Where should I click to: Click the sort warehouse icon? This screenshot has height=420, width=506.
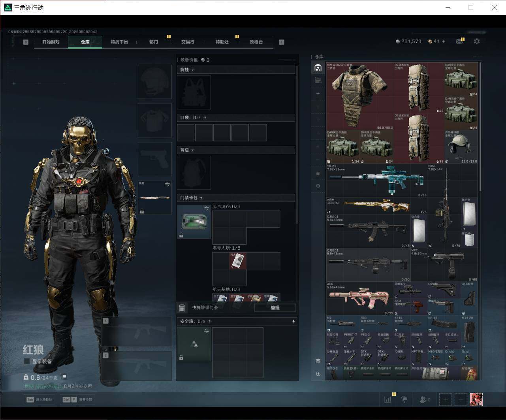pos(318,374)
